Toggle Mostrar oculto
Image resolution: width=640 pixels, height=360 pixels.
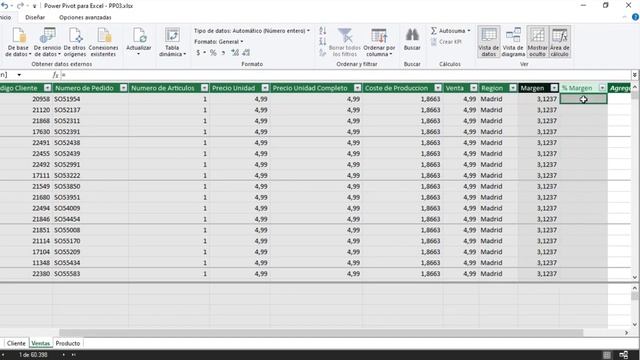point(537,42)
